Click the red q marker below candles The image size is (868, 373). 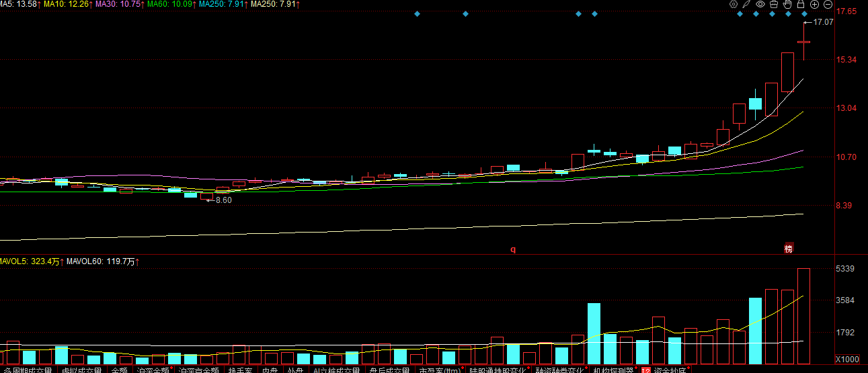tap(513, 249)
